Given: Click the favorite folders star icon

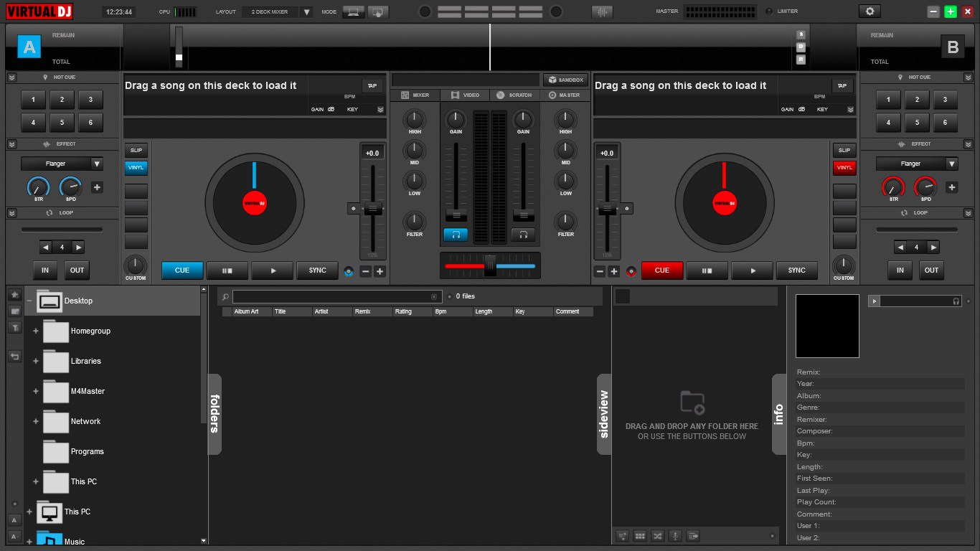Looking at the screenshot, I should click(14, 294).
